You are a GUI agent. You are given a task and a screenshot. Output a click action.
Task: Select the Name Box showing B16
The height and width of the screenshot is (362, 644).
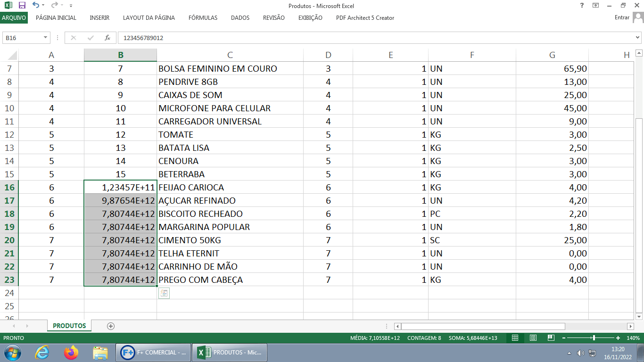click(x=23, y=38)
